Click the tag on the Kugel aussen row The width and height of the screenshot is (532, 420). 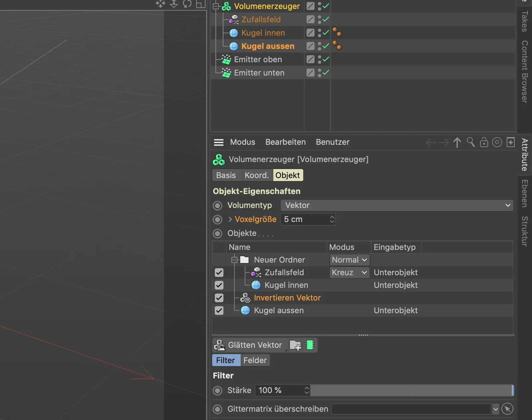tap(337, 45)
